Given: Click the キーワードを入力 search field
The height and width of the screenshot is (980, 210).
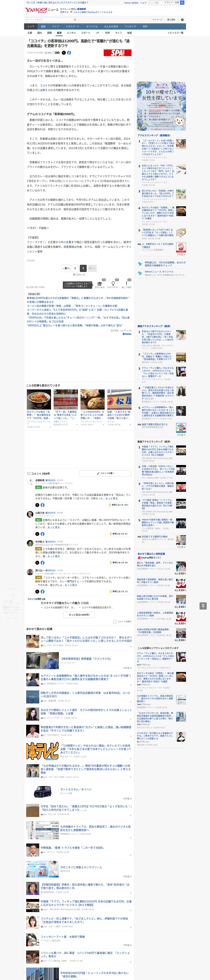Looking at the screenshot, I should (49, 19).
